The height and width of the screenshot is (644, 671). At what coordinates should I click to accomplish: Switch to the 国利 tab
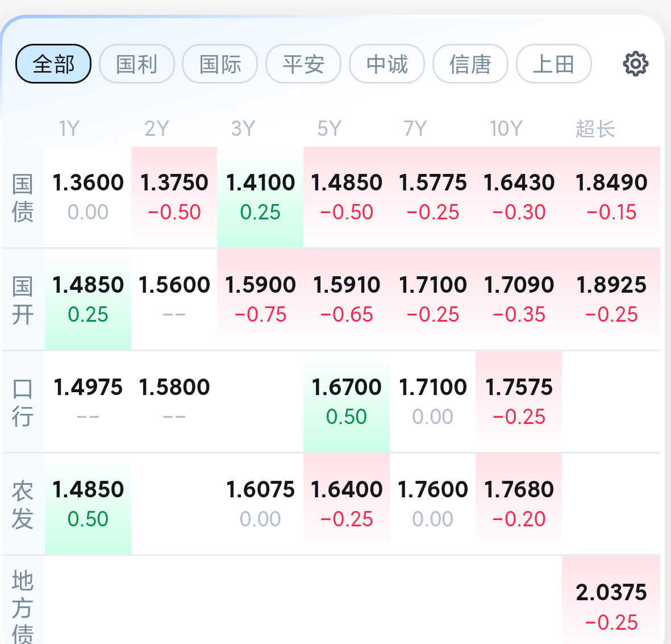point(137,64)
